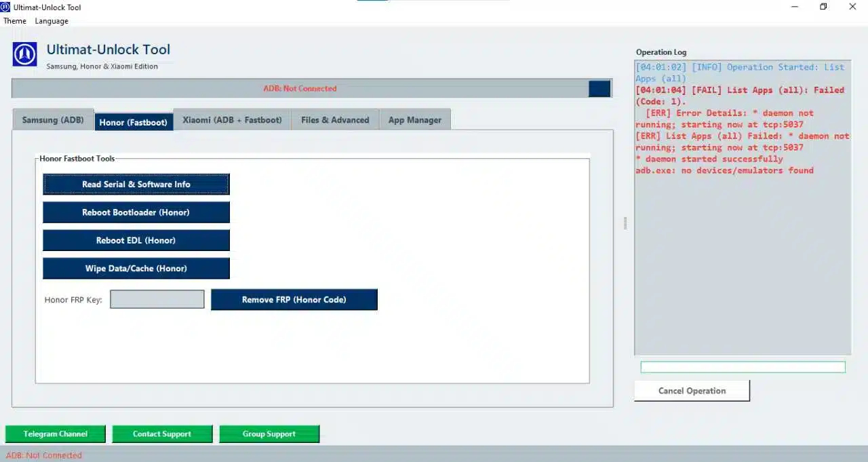The image size is (868, 462).
Task: Open the Telegram Channel
Action: pyautogui.click(x=55, y=434)
